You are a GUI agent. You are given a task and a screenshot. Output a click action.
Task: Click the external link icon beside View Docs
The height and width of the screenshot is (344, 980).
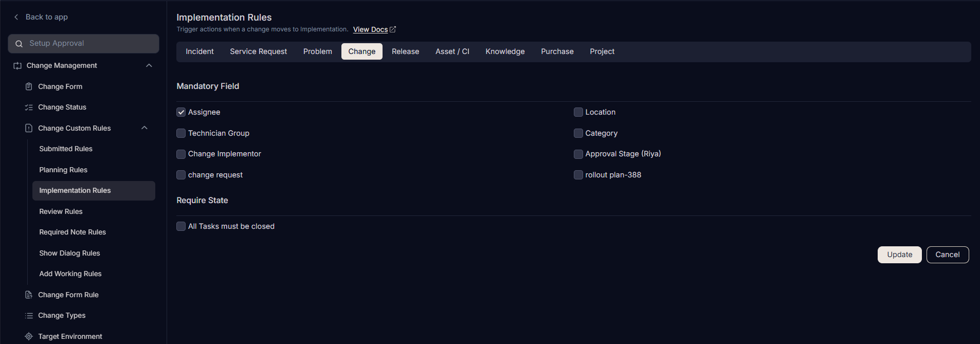click(x=393, y=29)
